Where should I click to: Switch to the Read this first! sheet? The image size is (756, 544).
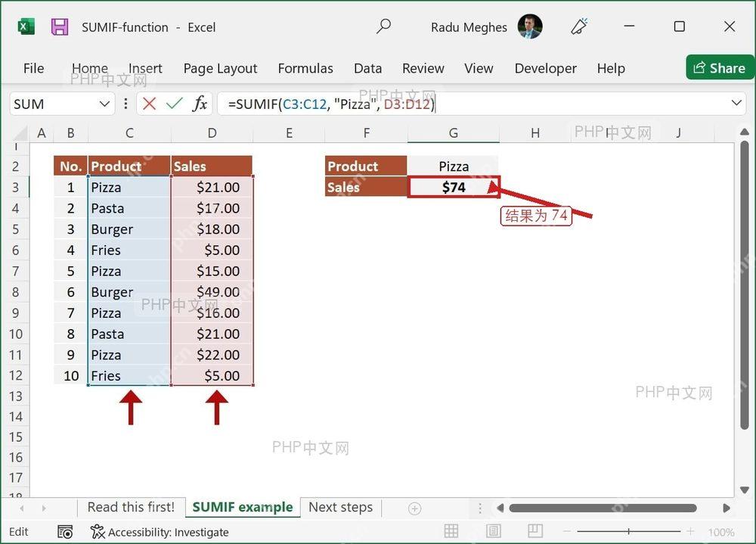coord(131,508)
